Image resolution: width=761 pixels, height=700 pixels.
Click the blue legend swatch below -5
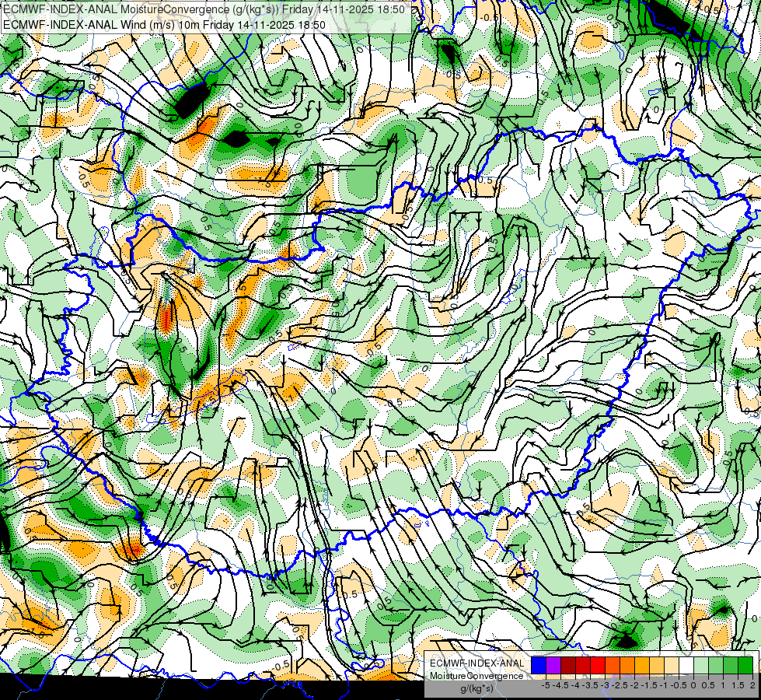(539, 666)
